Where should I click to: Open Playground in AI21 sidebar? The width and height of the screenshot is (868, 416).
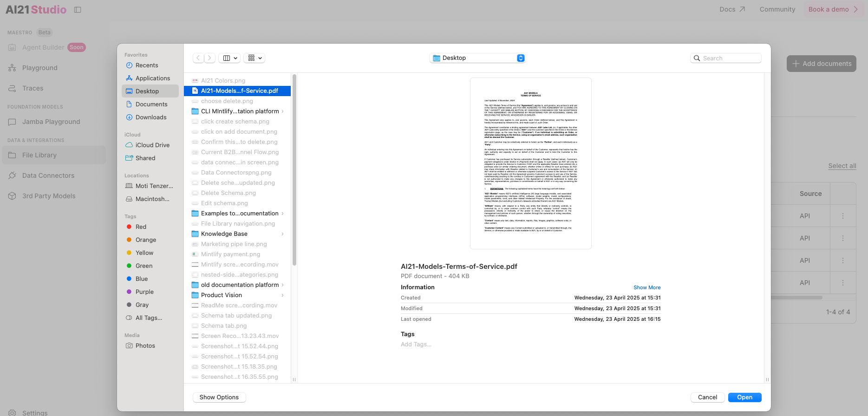[54, 68]
